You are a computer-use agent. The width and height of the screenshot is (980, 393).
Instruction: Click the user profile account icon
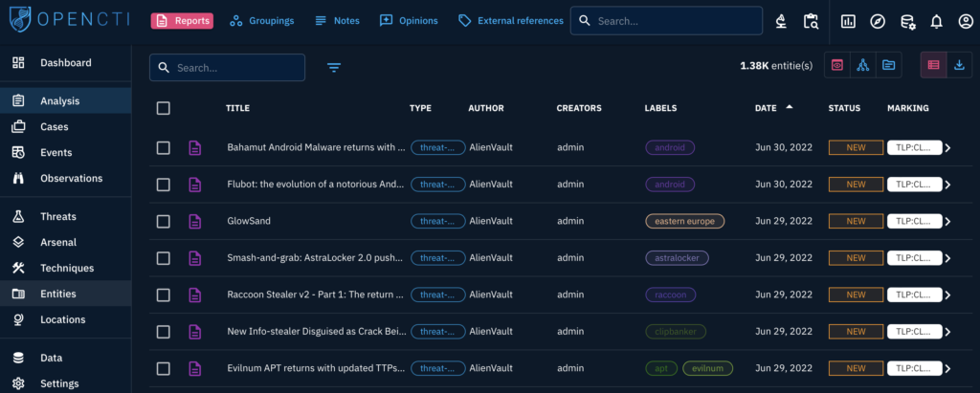click(x=963, y=21)
